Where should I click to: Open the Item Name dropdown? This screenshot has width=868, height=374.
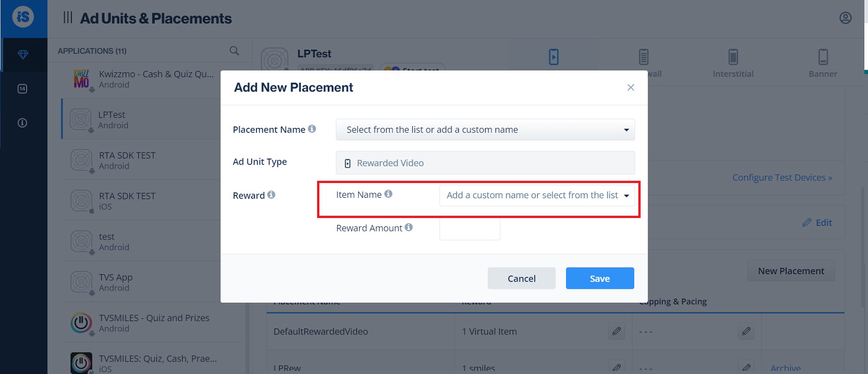tap(537, 195)
